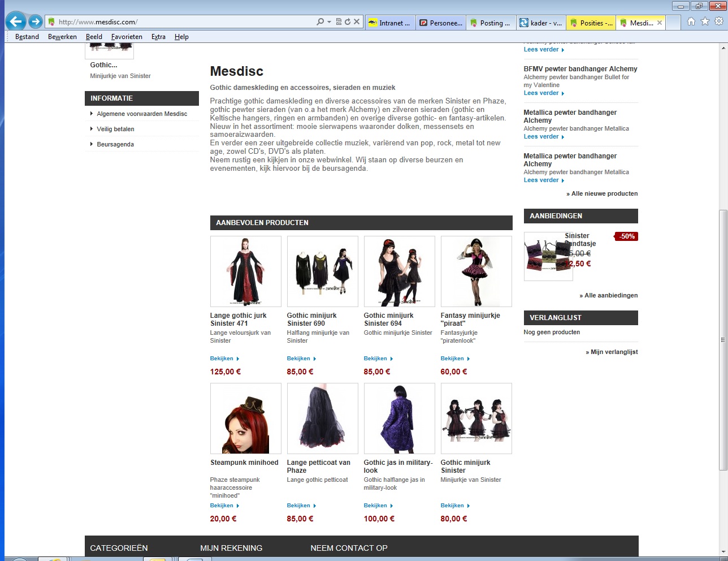
Task: Click Bekijken for Fantasy minijurkje piraat
Action: point(455,359)
